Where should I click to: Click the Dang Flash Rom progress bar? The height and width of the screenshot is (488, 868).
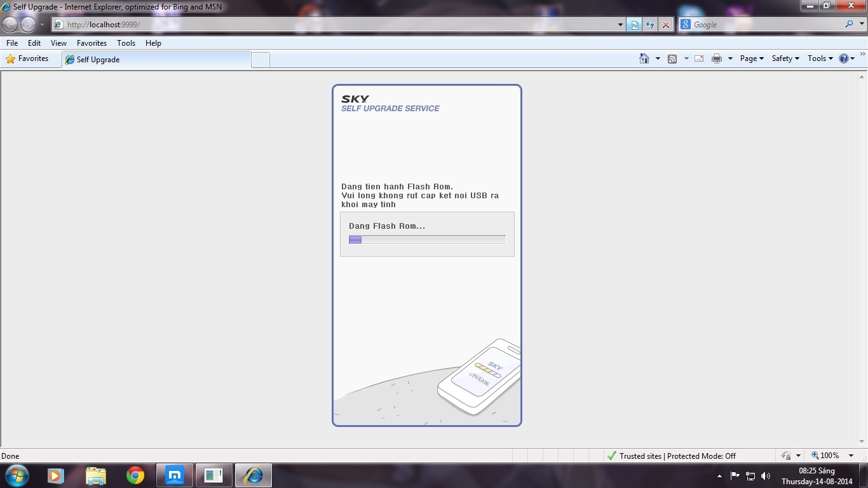(427, 240)
